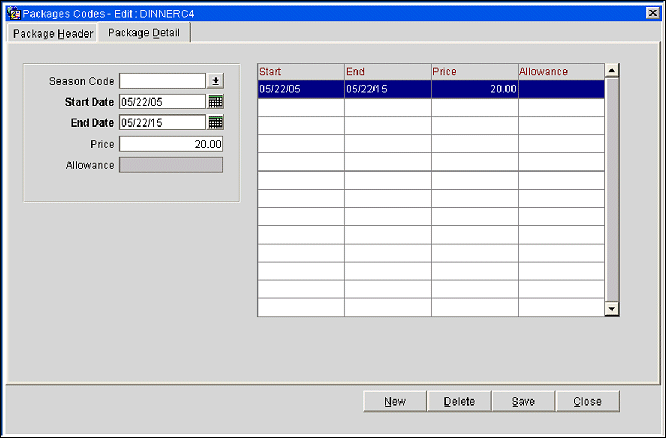Delete the selected package detail row

[x=459, y=401]
